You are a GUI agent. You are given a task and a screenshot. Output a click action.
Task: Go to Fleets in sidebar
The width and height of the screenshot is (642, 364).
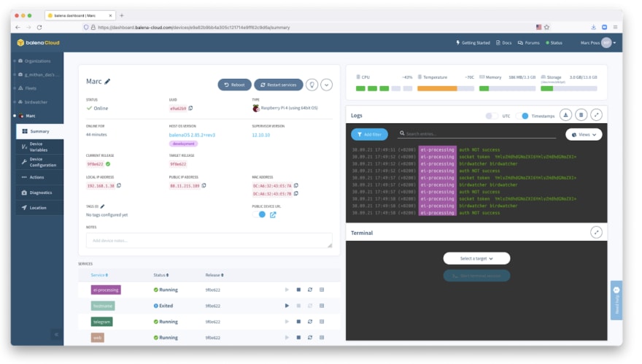point(31,88)
